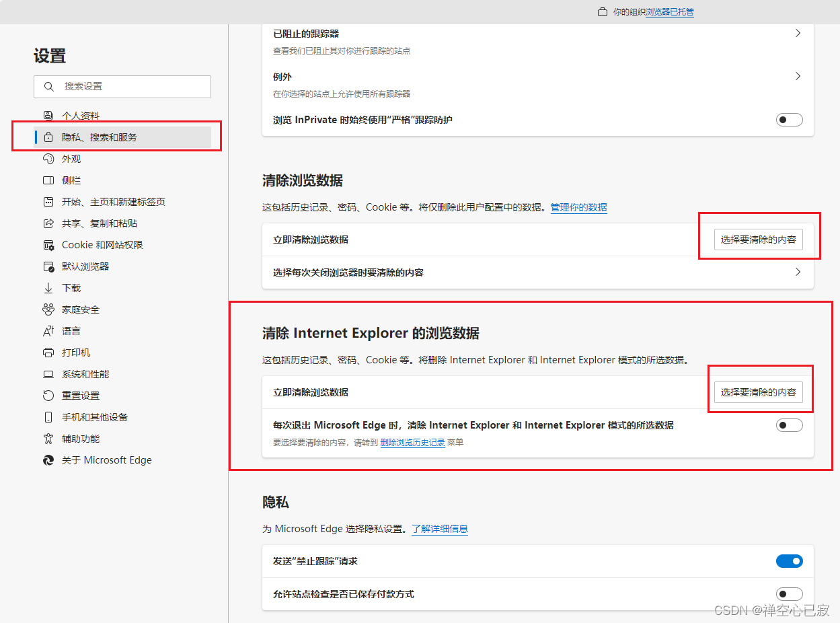Click the 清除 Internet Explorer 的浏览数据 heading
Viewport: 840px width, 623px height.
click(x=371, y=333)
